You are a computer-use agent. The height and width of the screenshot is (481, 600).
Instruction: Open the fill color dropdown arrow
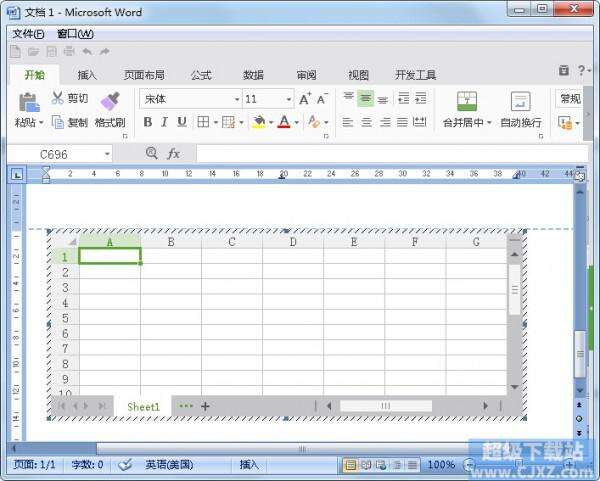[271, 122]
